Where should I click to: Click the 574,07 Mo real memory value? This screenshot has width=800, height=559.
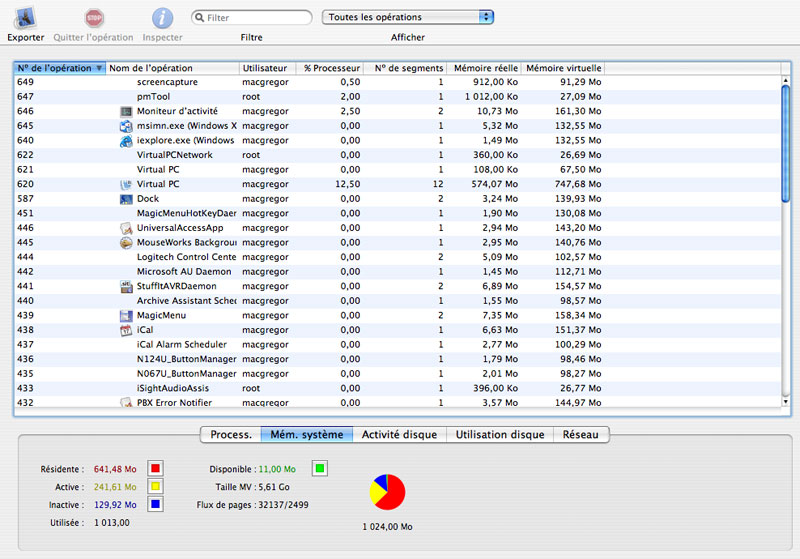(494, 184)
